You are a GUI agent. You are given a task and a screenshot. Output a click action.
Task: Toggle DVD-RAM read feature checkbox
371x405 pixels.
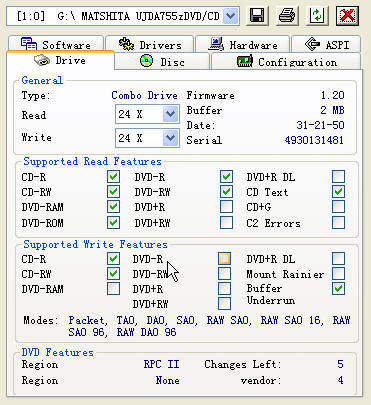pos(113,207)
